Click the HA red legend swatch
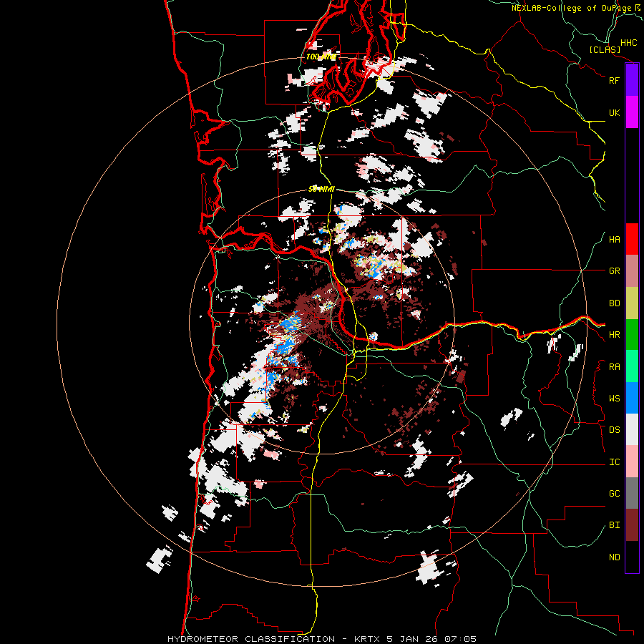 tap(632, 239)
